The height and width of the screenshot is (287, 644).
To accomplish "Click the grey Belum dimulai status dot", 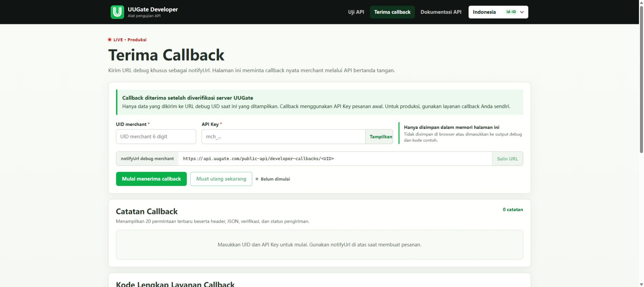I will 257,179.
